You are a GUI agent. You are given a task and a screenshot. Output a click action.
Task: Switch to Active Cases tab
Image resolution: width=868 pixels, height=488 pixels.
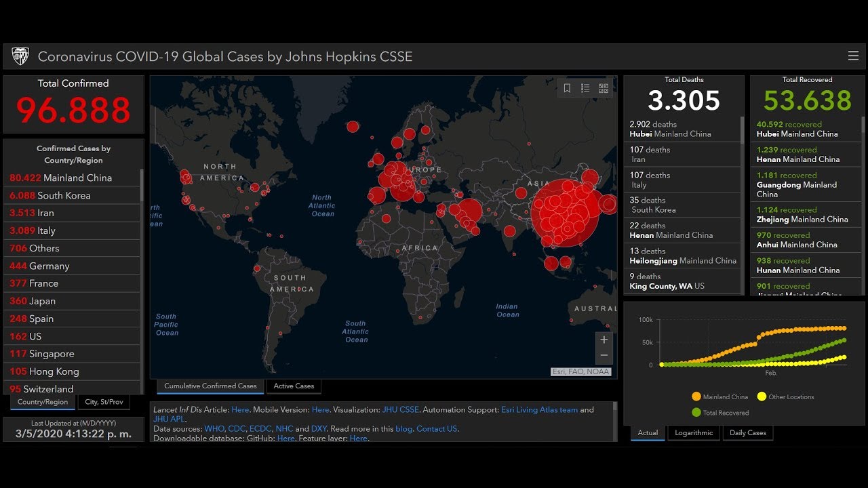click(294, 386)
